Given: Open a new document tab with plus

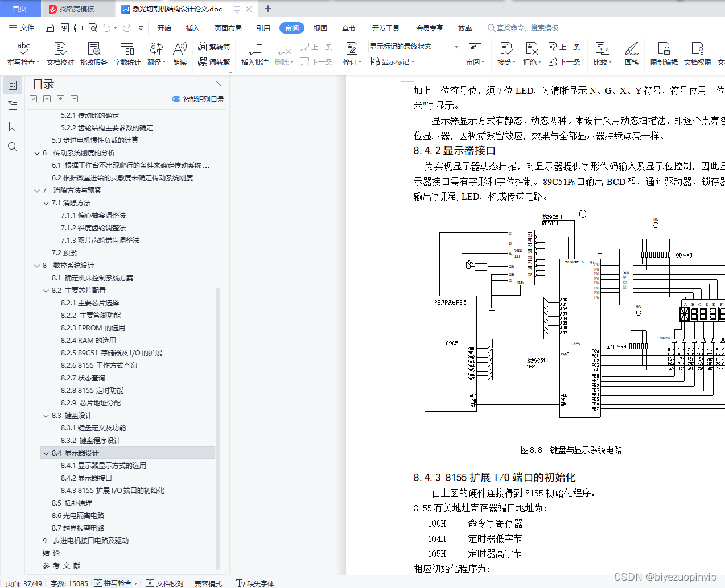Looking at the screenshot, I should (268, 9).
